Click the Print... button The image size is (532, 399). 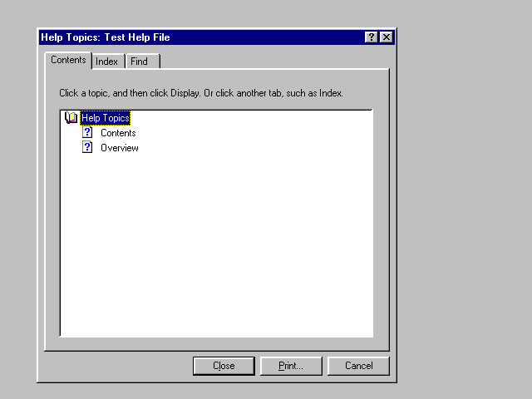[x=291, y=366]
